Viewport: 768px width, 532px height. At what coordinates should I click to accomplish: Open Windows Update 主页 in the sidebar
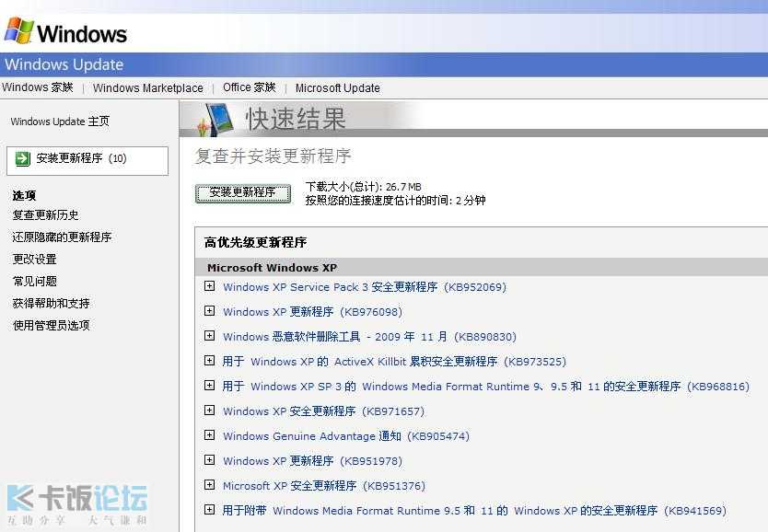click(x=60, y=121)
